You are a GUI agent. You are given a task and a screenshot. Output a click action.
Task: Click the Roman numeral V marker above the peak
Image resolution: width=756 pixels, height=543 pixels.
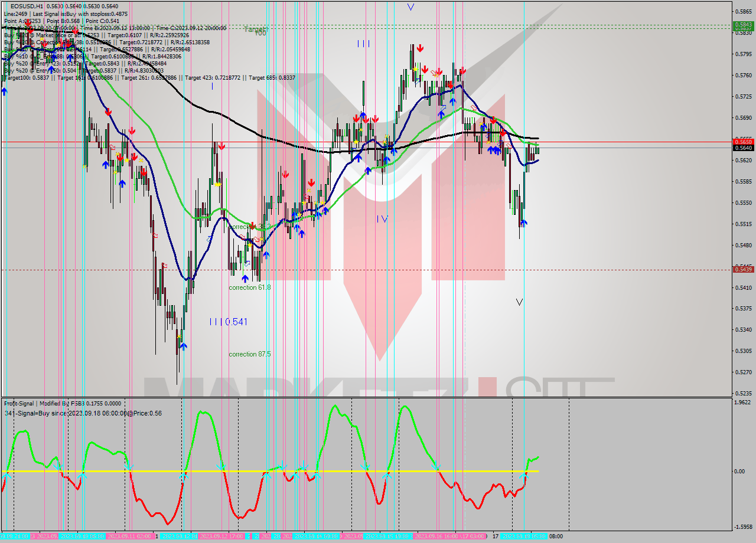(412, 6)
